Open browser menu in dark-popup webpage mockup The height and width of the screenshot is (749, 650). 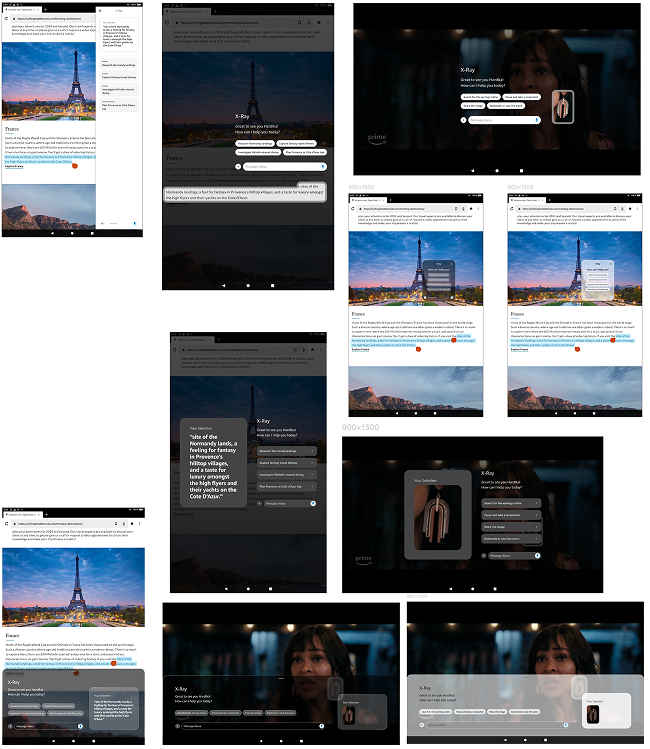point(478,209)
